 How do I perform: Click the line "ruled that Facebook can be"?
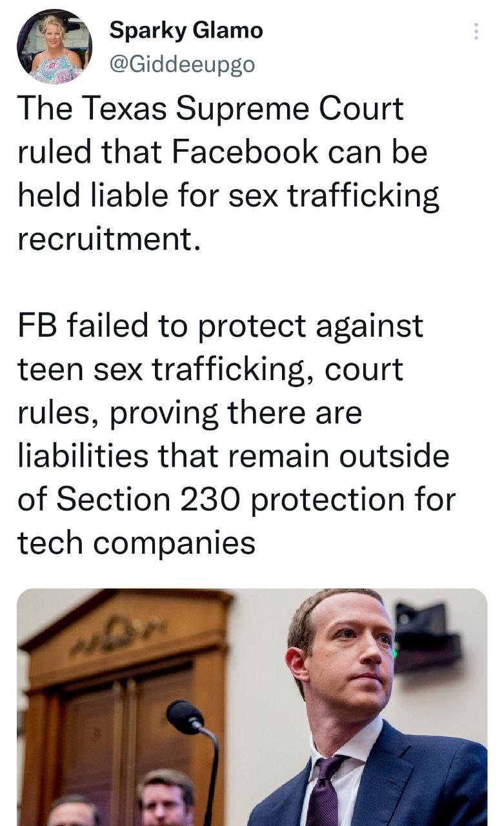point(223,152)
